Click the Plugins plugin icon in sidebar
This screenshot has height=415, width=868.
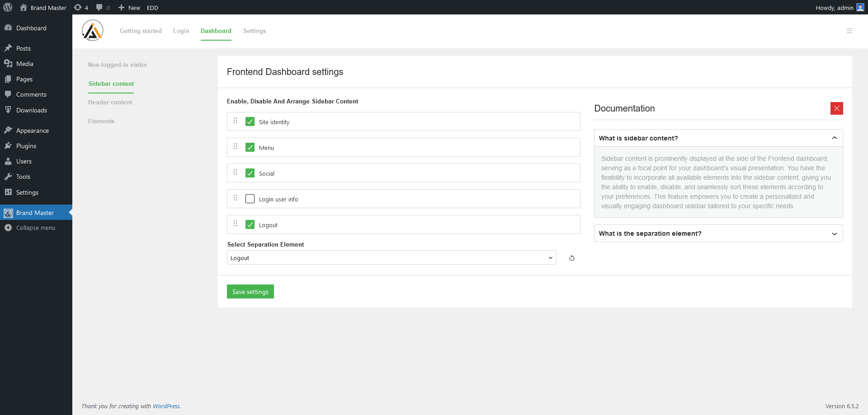coord(9,145)
